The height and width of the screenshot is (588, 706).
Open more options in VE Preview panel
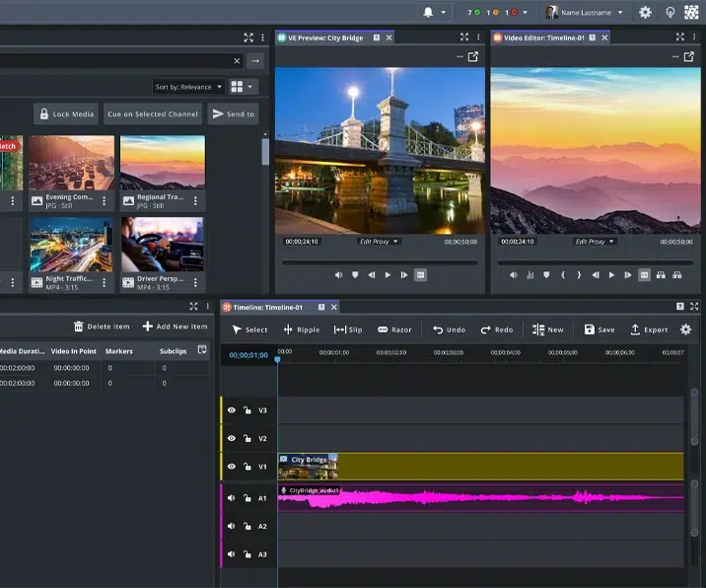point(459,57)
